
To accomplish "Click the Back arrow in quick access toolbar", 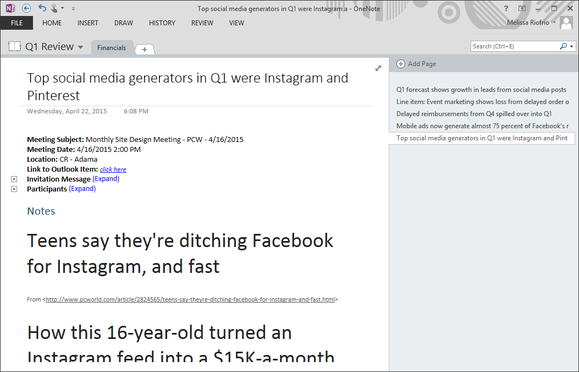I will pos(26,8).
